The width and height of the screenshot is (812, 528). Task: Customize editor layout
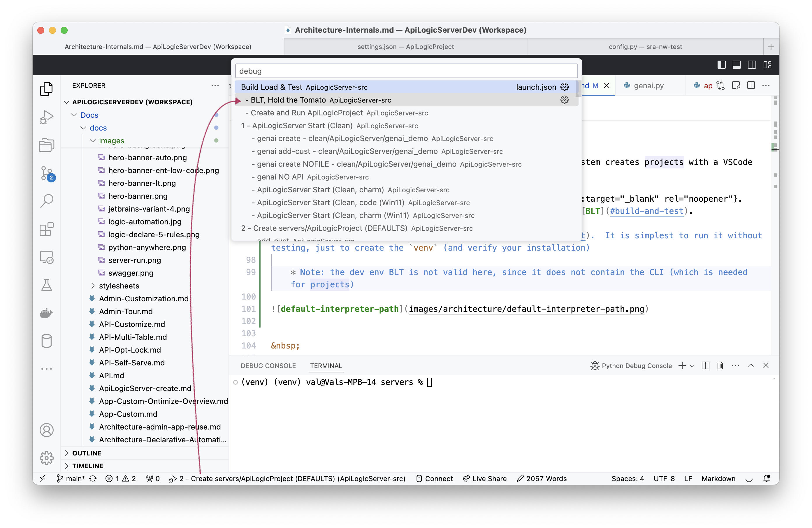767,65
